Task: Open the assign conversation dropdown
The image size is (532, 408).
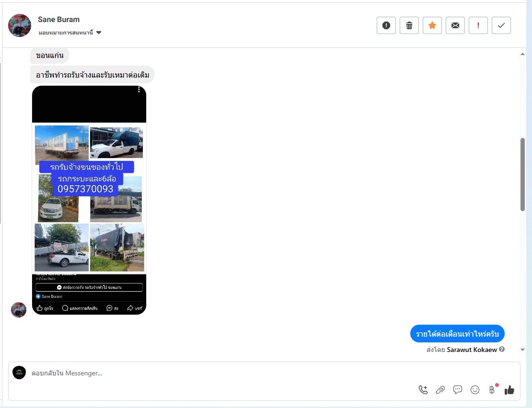Action: (70, 33)
